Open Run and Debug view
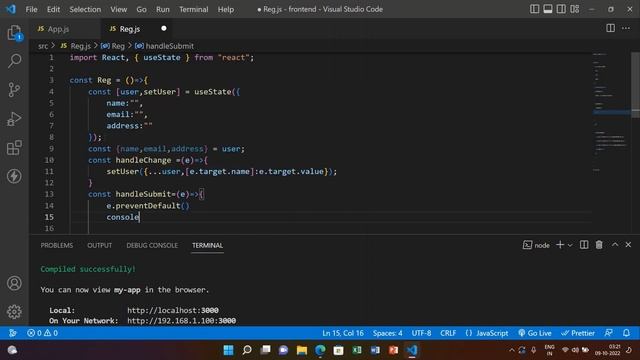 [14, 119]
